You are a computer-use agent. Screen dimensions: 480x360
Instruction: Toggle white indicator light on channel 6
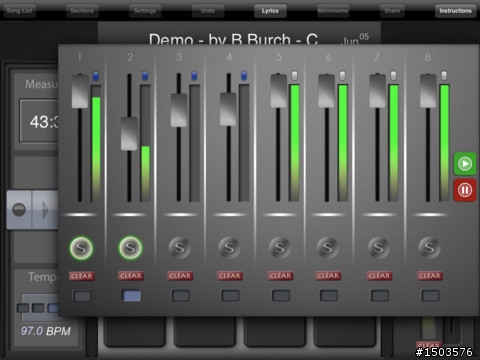pyautogui.click(x=342, y=76)
